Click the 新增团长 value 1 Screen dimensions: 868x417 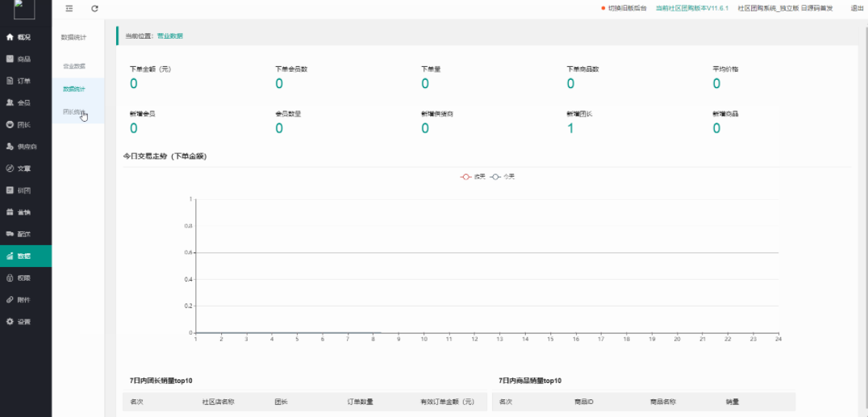570,128
